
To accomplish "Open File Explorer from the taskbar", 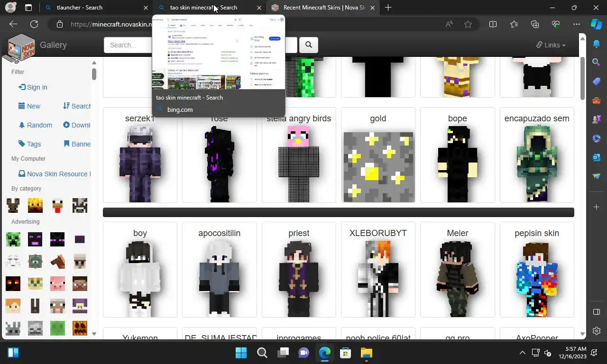I will (x=366, y=353).
